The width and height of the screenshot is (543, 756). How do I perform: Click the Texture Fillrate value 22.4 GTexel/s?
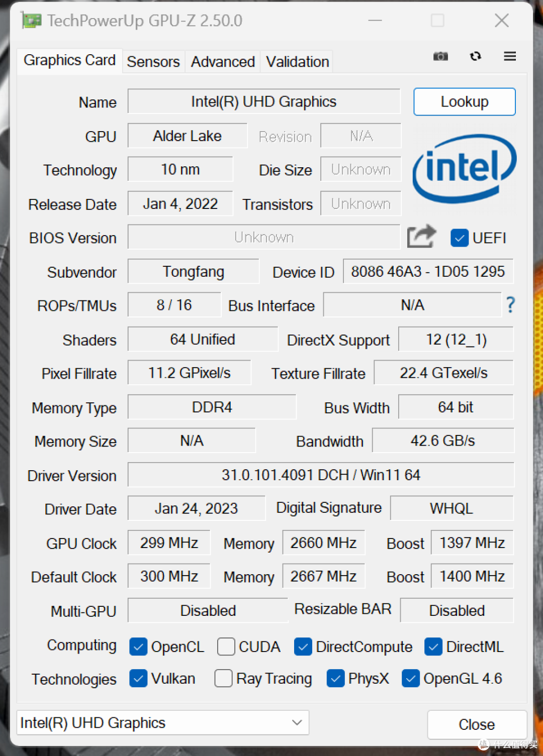(444, 373)
